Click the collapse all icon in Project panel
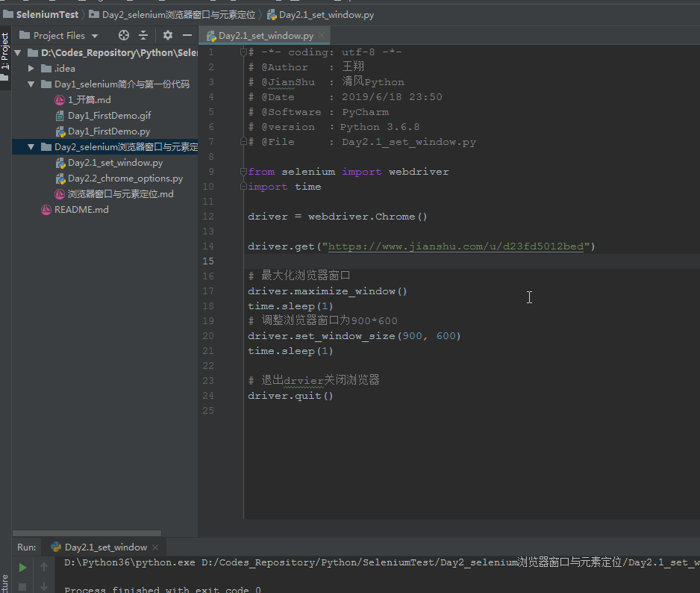700x593 pixels. (x=143, y=35)
